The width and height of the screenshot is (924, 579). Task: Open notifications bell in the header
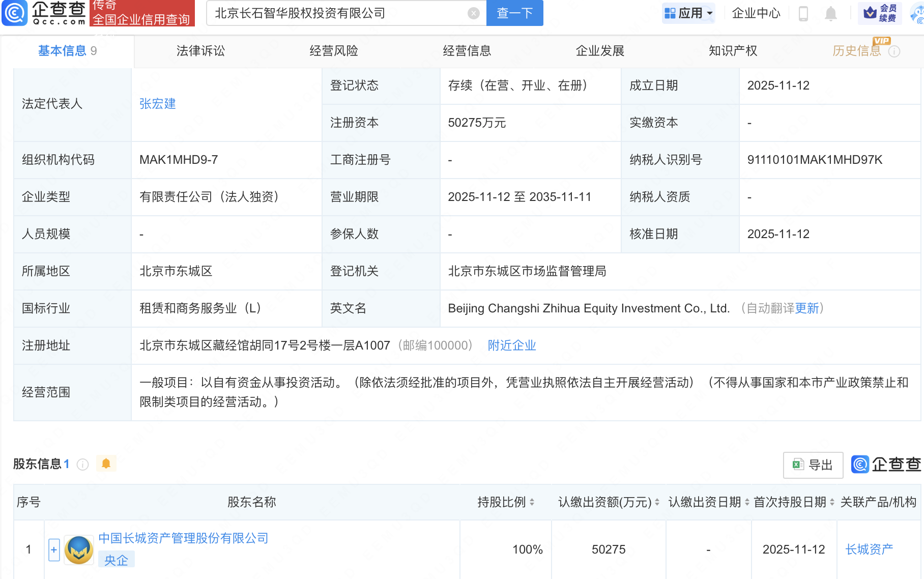point(830,13)
